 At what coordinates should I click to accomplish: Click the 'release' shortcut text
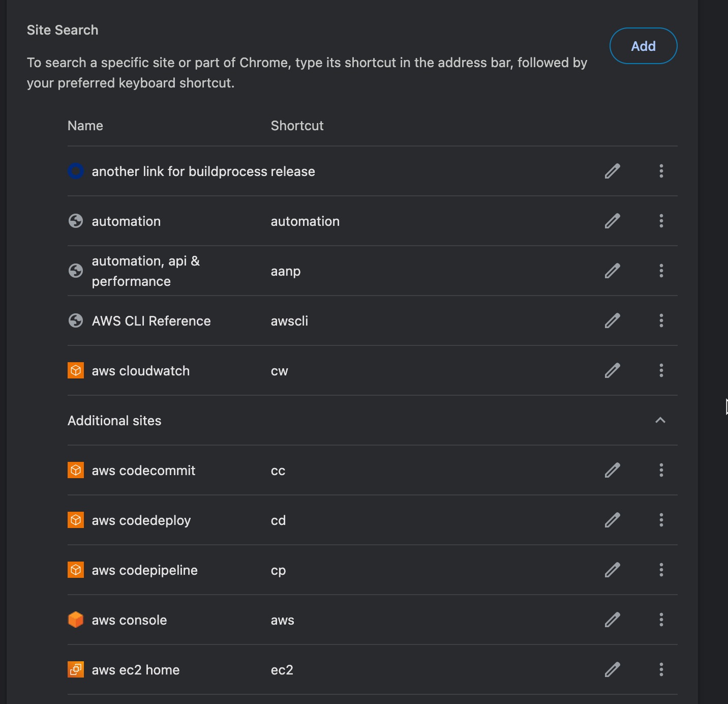click(x=293, y=171)
